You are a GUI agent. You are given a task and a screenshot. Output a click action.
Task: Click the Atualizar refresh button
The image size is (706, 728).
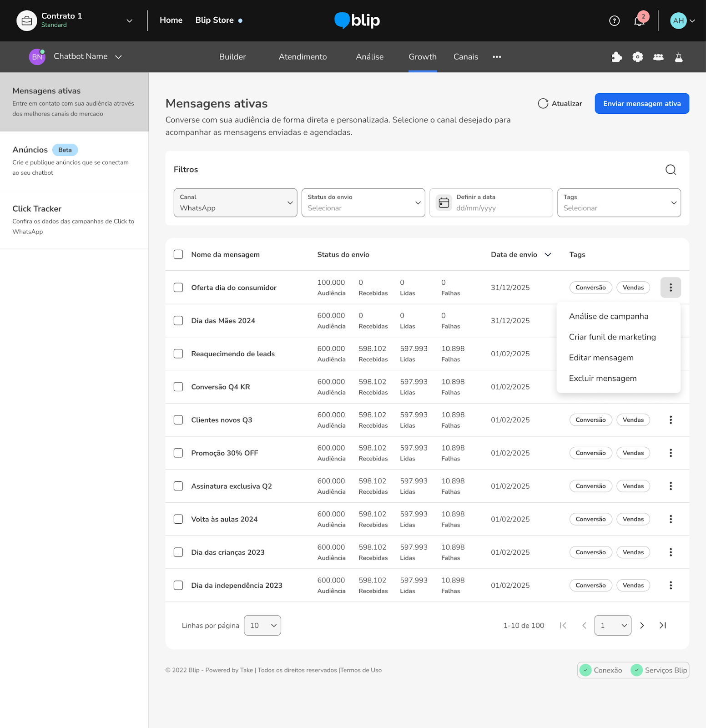click(x=560, y=104)
